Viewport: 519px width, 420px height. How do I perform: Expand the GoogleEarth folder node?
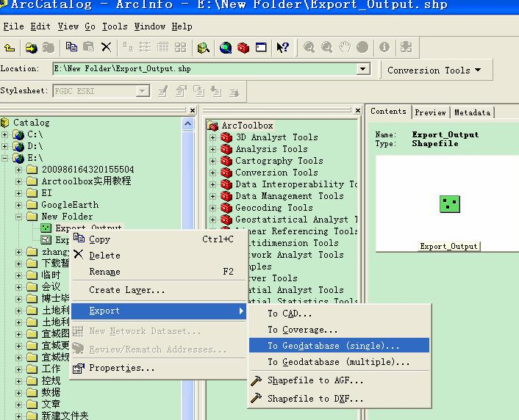point(19,205)
